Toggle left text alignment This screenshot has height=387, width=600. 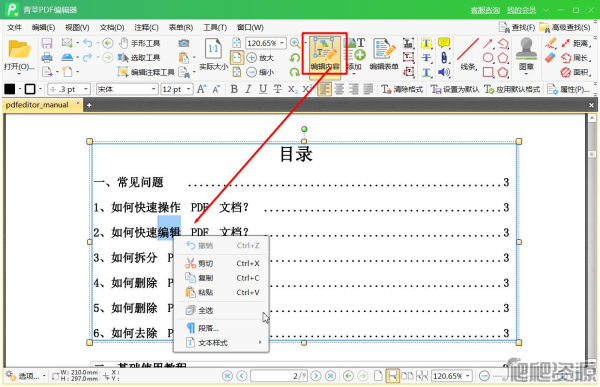point(324,89)
